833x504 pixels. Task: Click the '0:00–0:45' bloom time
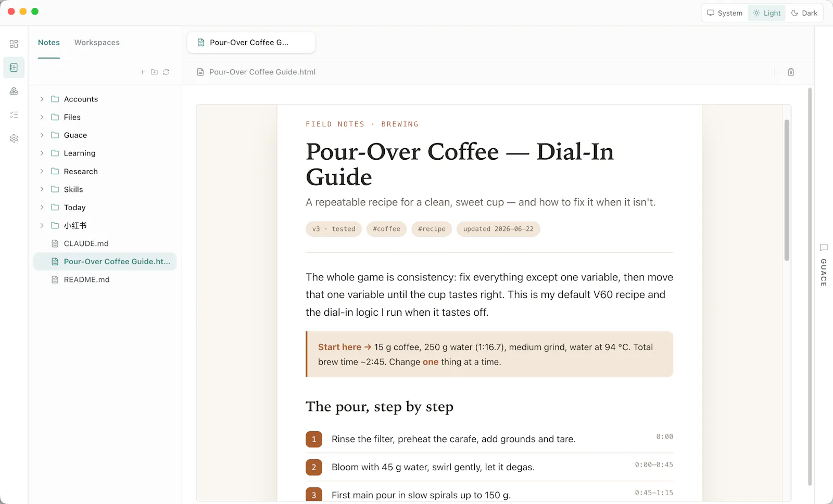pos(654,464)
